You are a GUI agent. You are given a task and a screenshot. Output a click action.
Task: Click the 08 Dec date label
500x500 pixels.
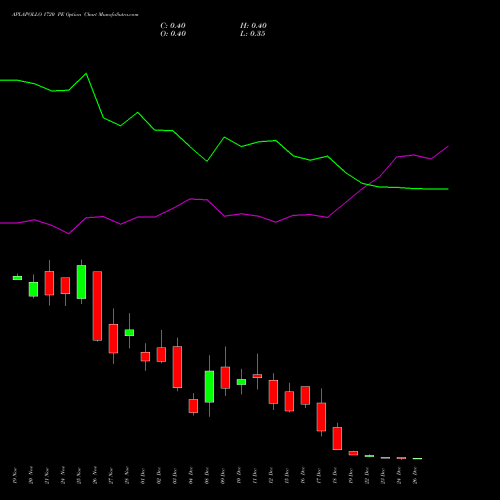pyautogui.click(x=207, y=476)
